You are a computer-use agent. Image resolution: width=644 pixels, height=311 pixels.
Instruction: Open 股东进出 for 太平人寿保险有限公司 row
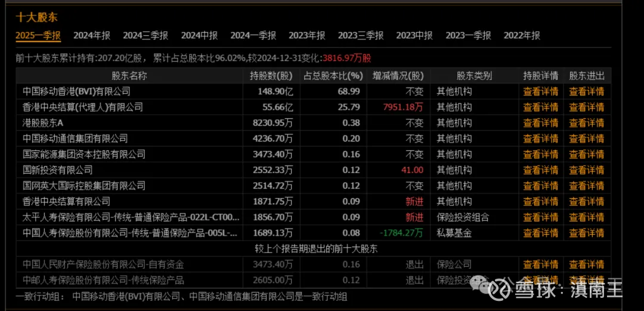coord(587,217)
